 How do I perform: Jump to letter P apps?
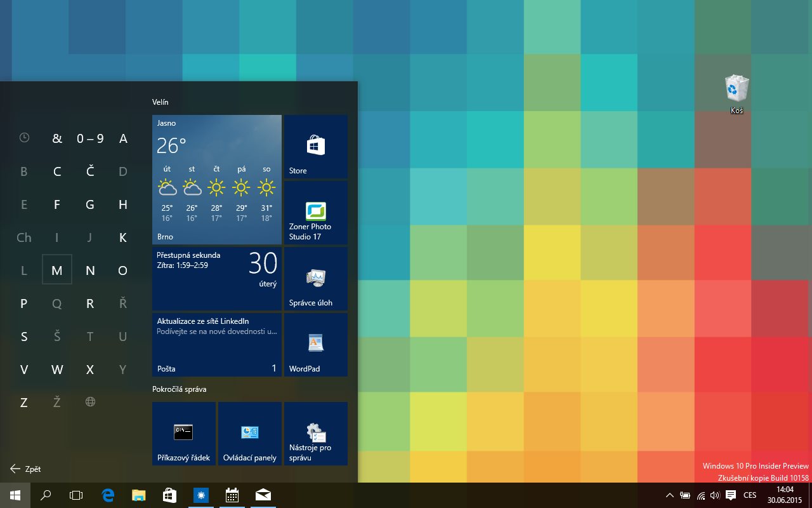(x=24, y=304)
